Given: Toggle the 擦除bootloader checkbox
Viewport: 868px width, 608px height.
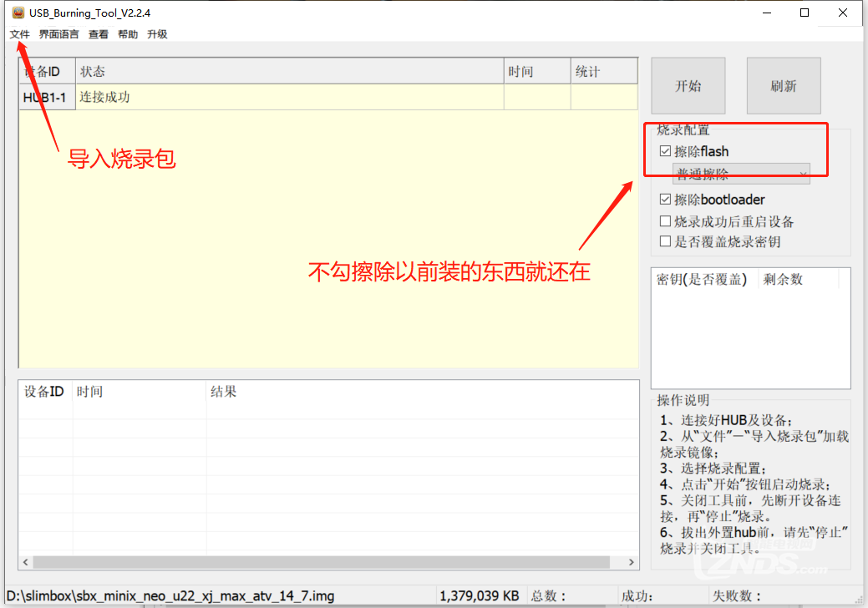Looking at the screenshot, I should coord(665,200).
